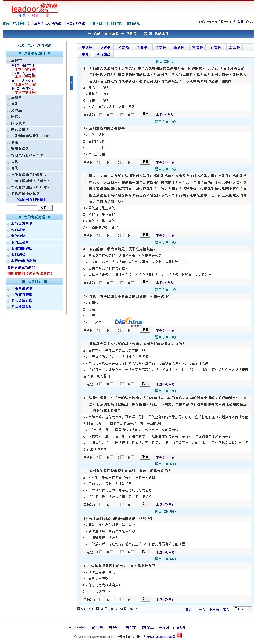This screenshot has width=257, height=644.
Task: Open 我的正确率 in sidebar
Action: [20, 242]
